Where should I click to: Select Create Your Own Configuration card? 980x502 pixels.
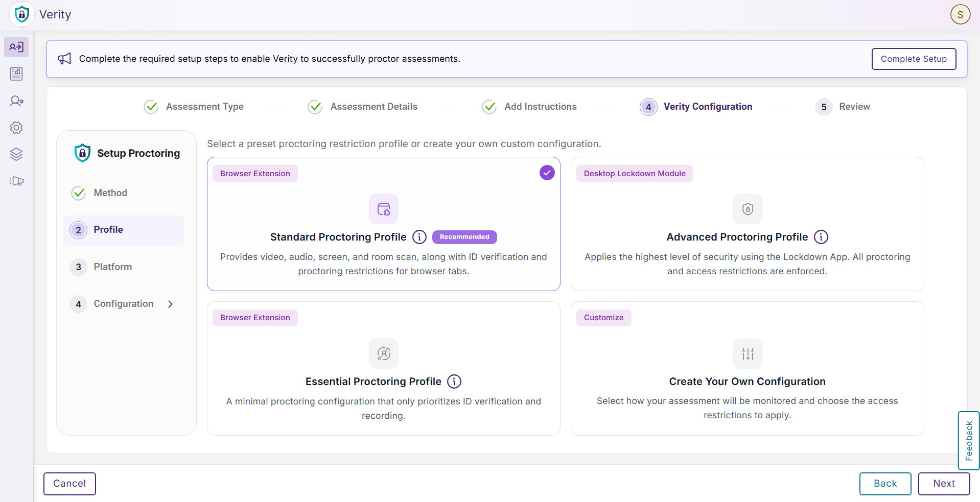pos(748,368)
